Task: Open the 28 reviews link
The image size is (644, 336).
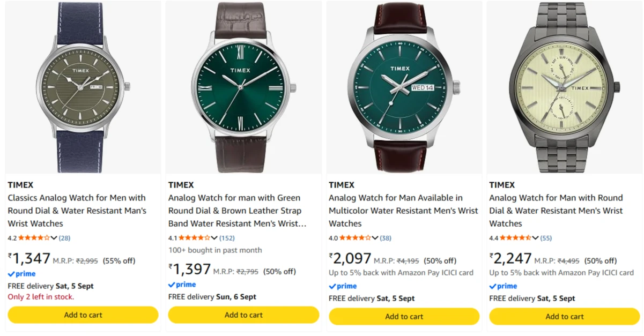Action: (x=64, y=238)
